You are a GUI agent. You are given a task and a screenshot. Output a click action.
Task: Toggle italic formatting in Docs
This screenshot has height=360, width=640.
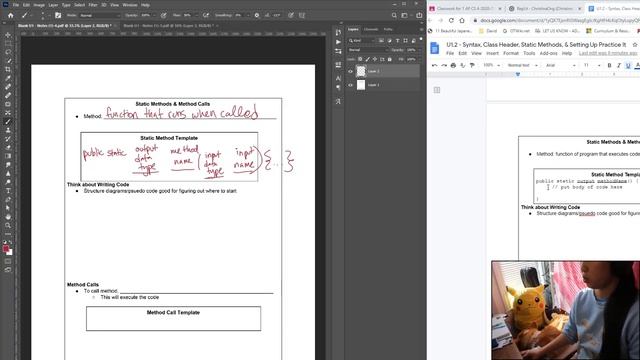pyautogui.click(x=619, y=65)
